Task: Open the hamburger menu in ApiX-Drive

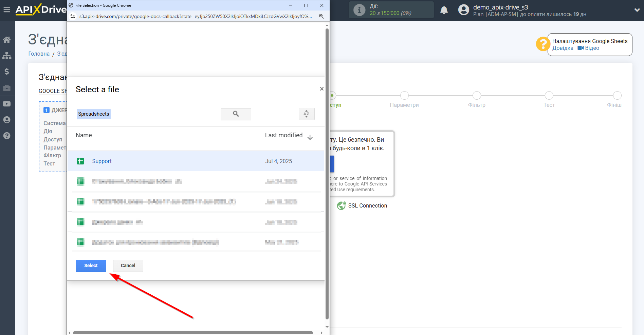Action: pos(6,9)
